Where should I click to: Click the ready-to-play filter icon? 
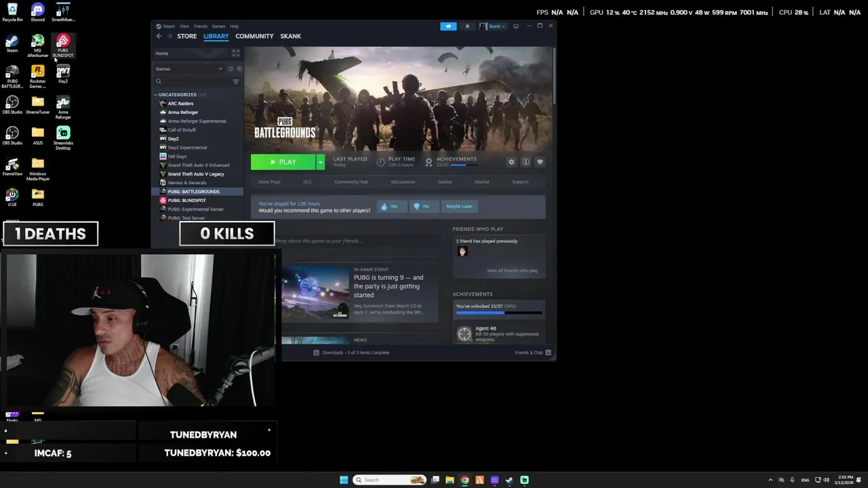[239, 68]
